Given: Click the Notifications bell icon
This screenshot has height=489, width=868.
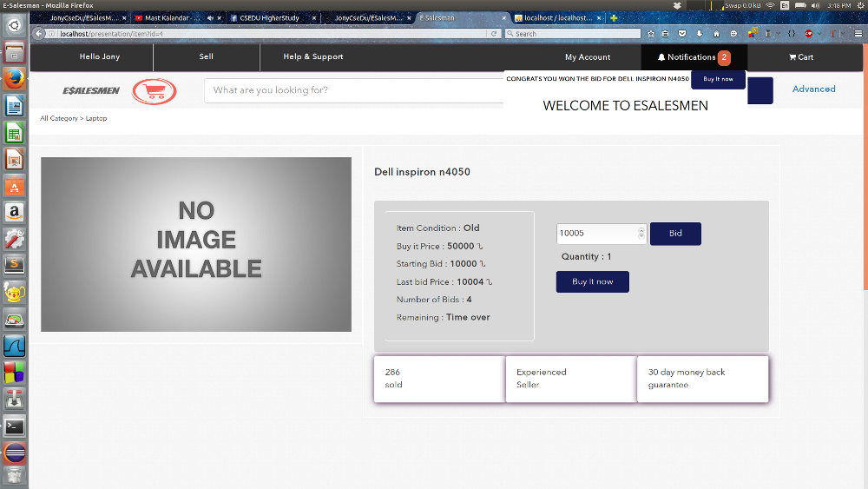Looking at the screenshot, I should point(661,57).
